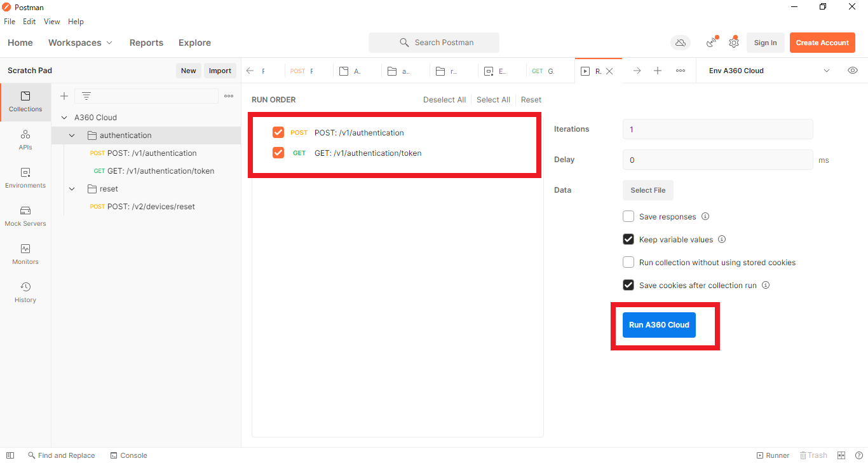The height and width of the screenshot is (463, 868).
Task: Open the Edit menu
Action: click(x=29, y=22)
